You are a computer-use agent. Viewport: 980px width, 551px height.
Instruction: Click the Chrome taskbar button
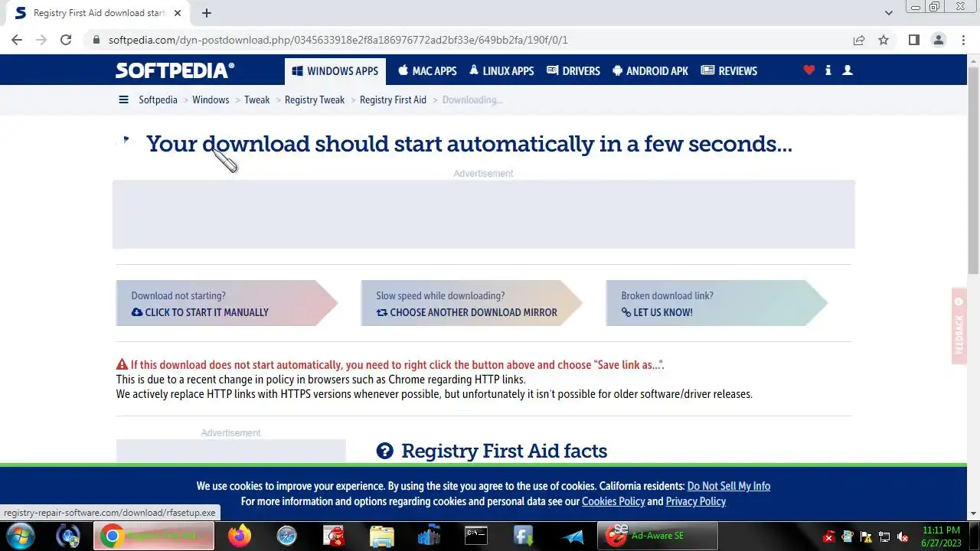pyautogui.click(x=154, y=536)
